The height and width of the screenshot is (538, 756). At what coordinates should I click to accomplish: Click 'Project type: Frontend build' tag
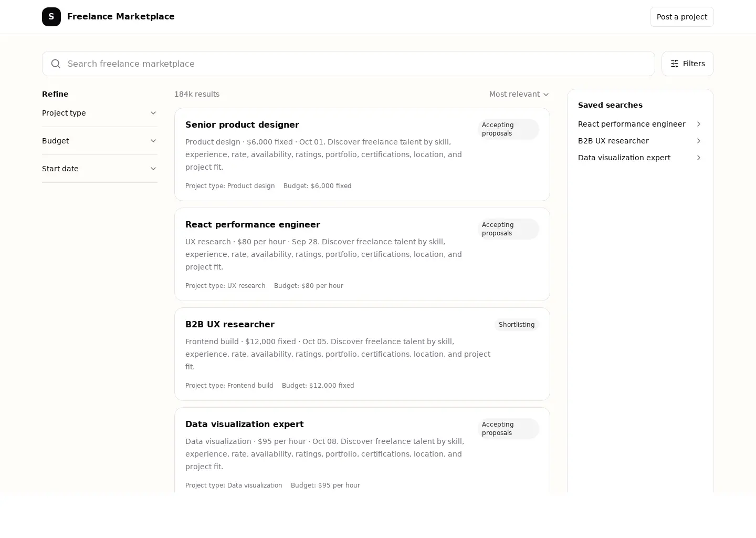coord(229,386)
